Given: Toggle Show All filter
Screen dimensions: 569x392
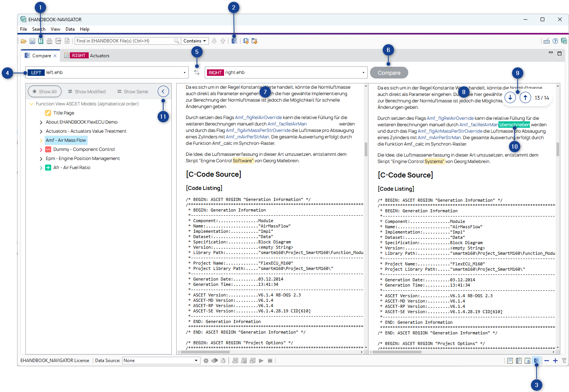Looking at the screenshot, I should [x=45, y=91].
